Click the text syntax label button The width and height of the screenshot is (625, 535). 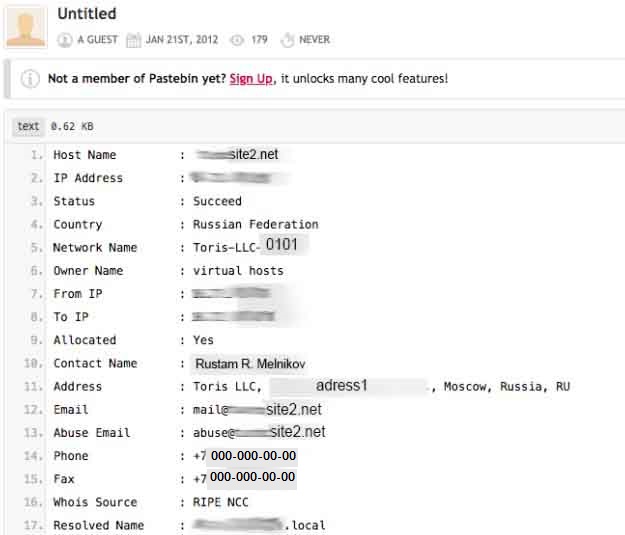tap(28, 126)
